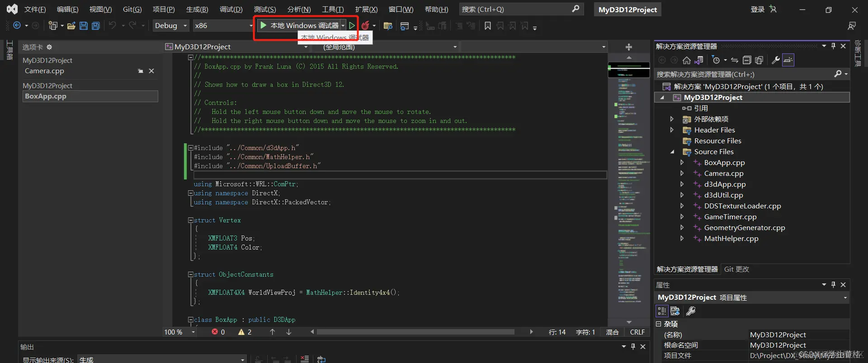Image resolution: width=868 pixels, height=363 pixels.
Task: Click the Categorized view icon in Properties
Action: tap(662, 311)
